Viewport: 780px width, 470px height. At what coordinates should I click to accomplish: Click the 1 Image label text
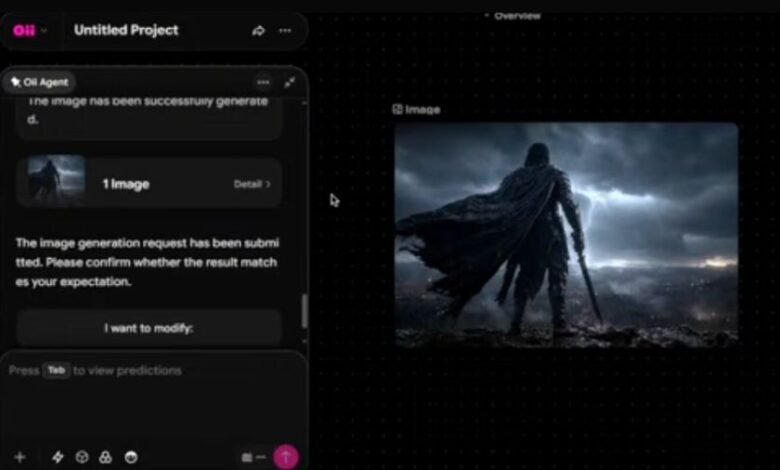click(x=126, y=184)
